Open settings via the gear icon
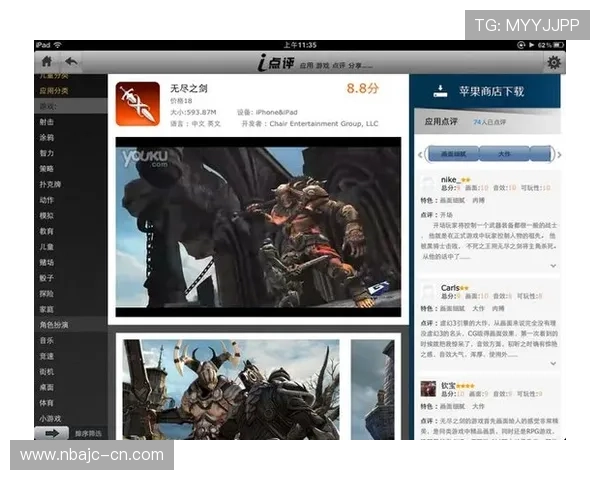600x480 pixels. pos(553,62)
